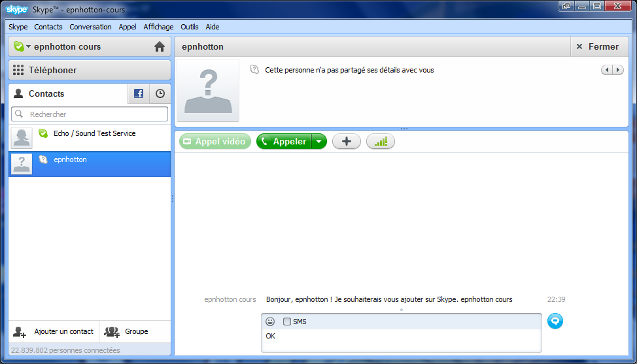Viewport: 637px width, 364px height.
Task: Select the Contacts tab
Action: (x=68, y=93)
